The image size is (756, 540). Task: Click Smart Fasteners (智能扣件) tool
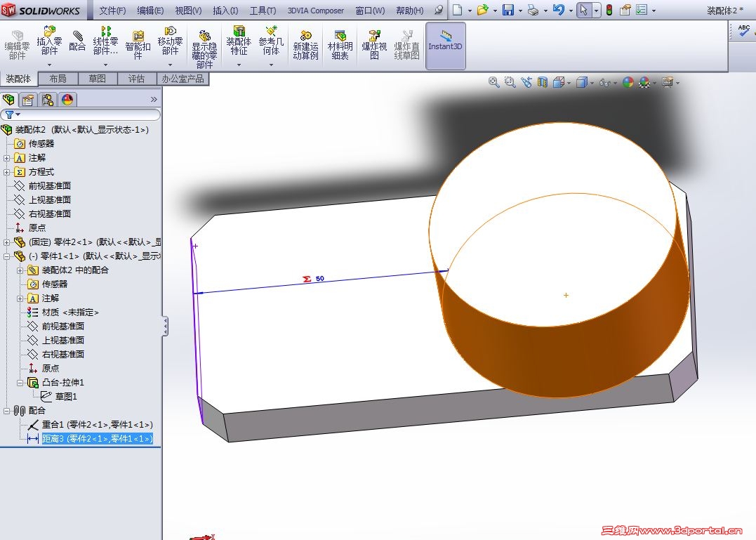click(138, 45)
